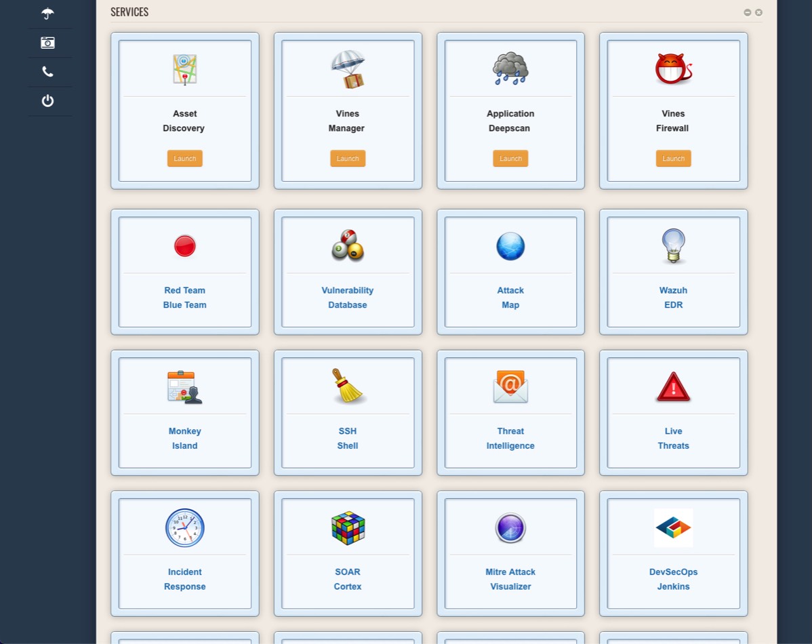Launch Application Deepscan

tap(510, 159)
